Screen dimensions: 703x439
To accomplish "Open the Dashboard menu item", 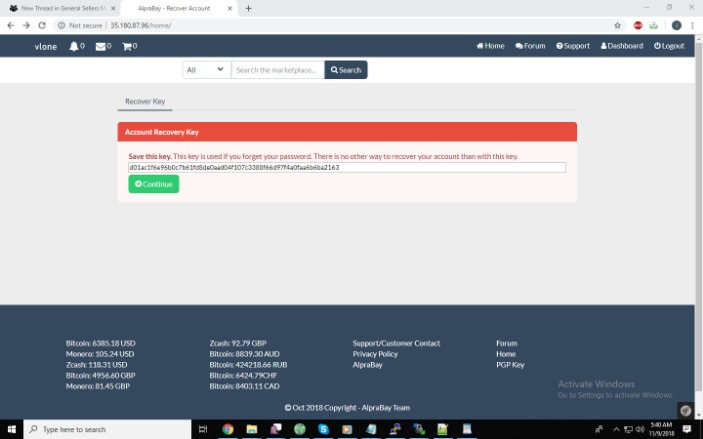I will (622, 46).
